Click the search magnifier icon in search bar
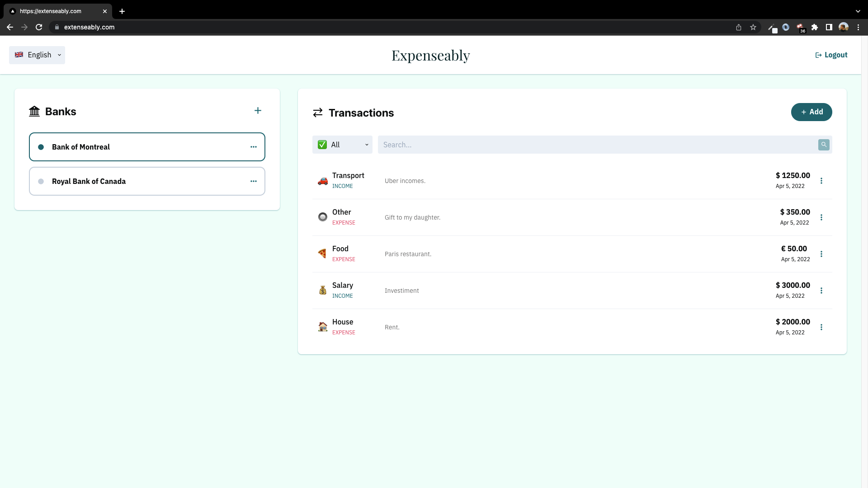 tap(824, 145)
